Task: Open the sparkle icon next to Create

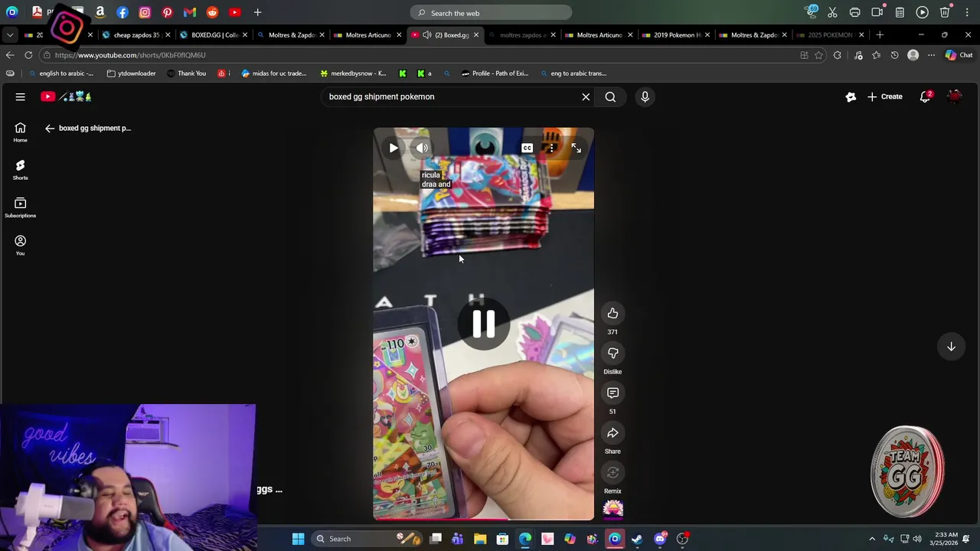Action: (x=851, y=96)
